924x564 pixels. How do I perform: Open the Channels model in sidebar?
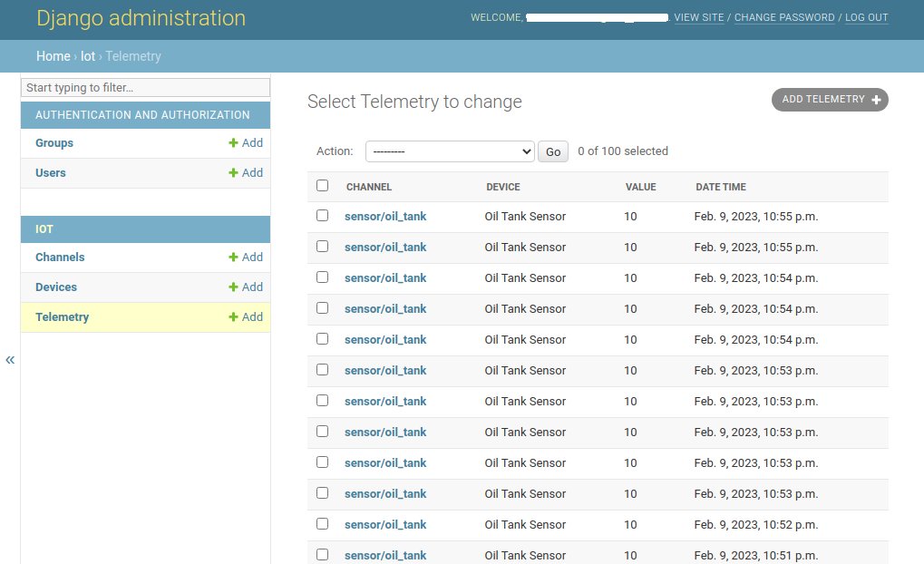[60, 257]
